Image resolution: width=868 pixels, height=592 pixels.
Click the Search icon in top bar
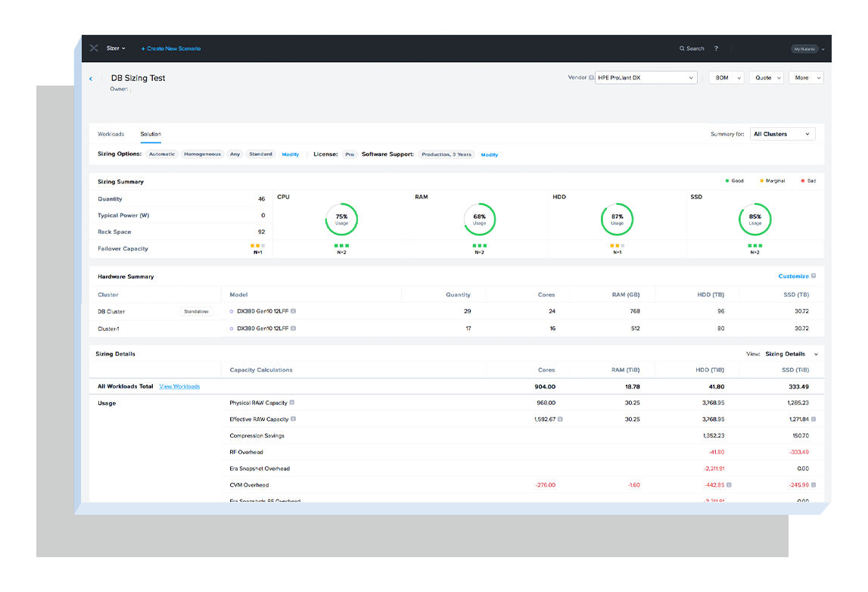pyautogui.click(x=682, y=48)
